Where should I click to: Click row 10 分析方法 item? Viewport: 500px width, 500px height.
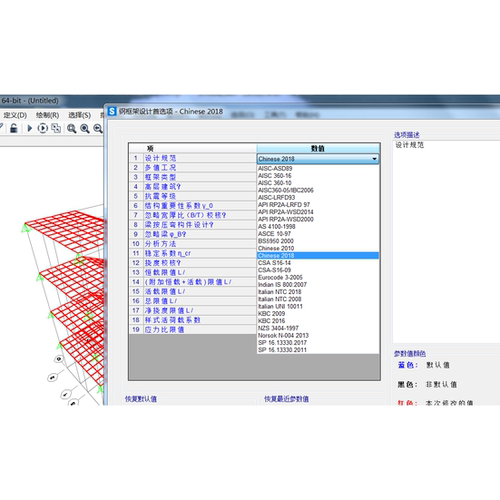click(x=200, y=244)
